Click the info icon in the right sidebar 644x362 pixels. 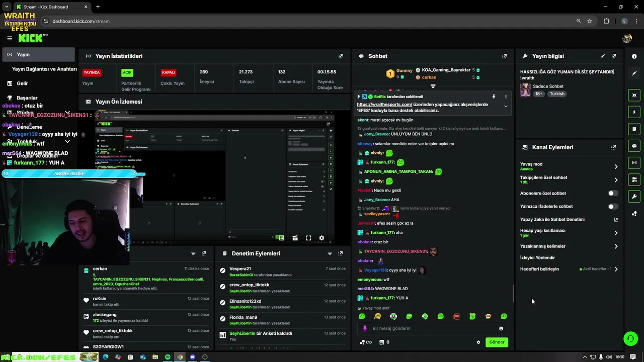[x=634, y=56]
